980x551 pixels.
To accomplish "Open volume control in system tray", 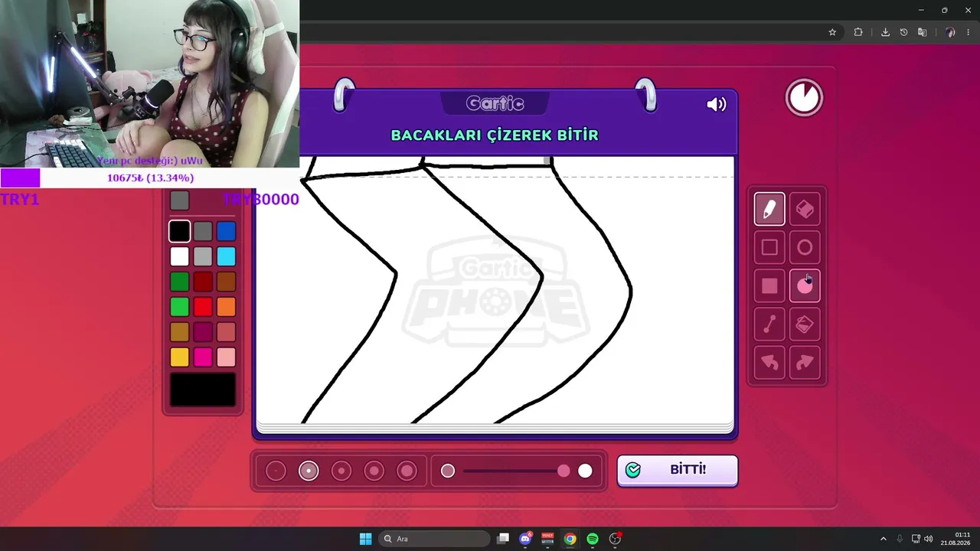I will 928,539.
